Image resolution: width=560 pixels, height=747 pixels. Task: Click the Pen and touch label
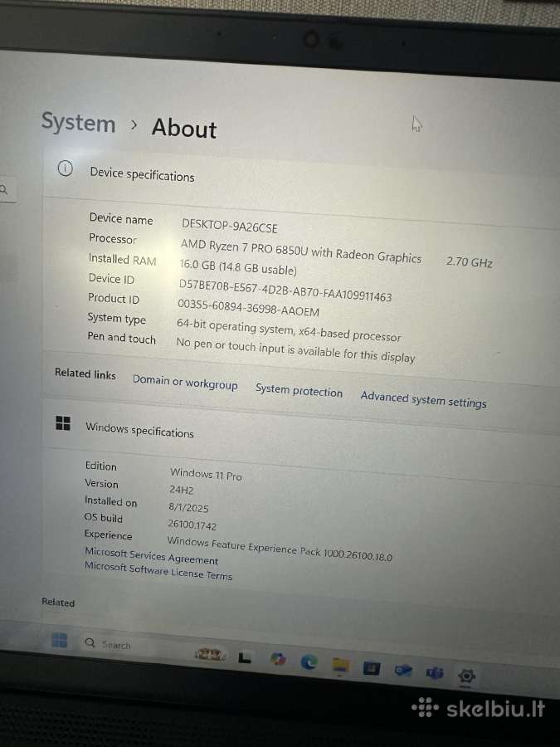click(121, 338)
